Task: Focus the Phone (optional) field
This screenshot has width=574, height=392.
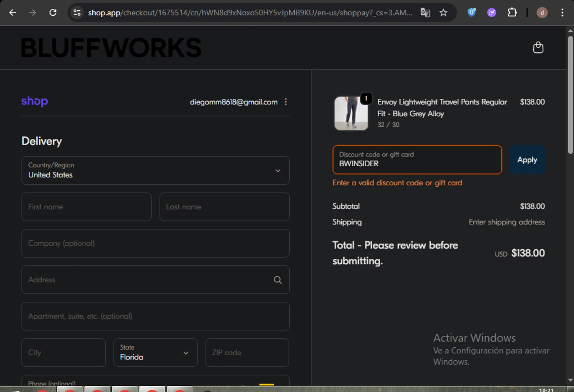Action: (155, 381)
